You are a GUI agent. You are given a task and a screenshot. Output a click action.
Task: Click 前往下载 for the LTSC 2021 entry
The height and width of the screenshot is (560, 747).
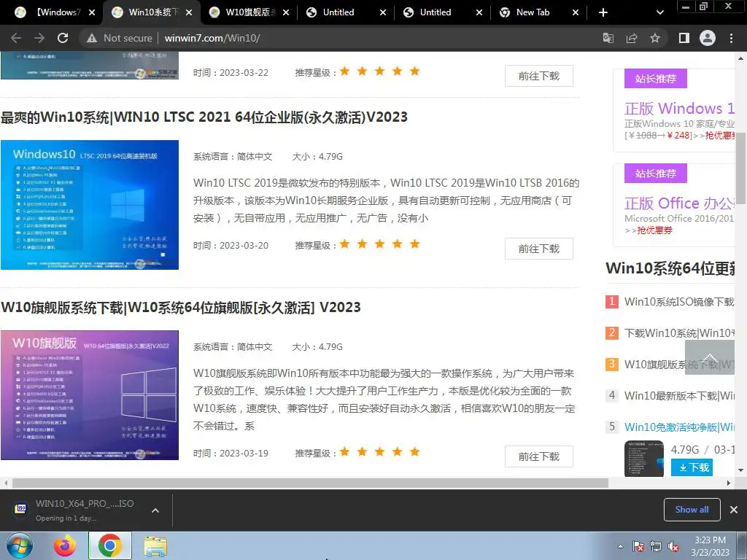(x=539, y=249)
